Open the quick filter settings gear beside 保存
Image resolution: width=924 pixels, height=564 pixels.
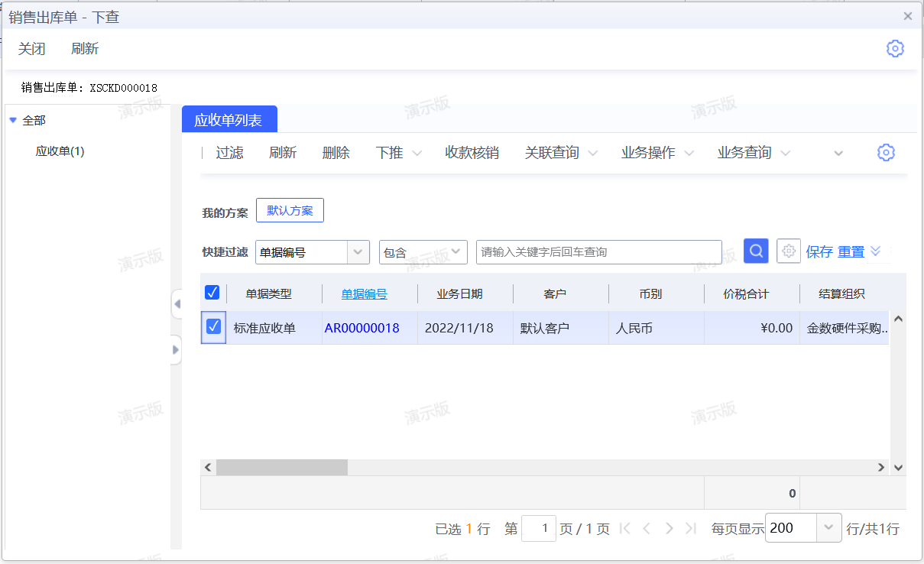(789, 251)
